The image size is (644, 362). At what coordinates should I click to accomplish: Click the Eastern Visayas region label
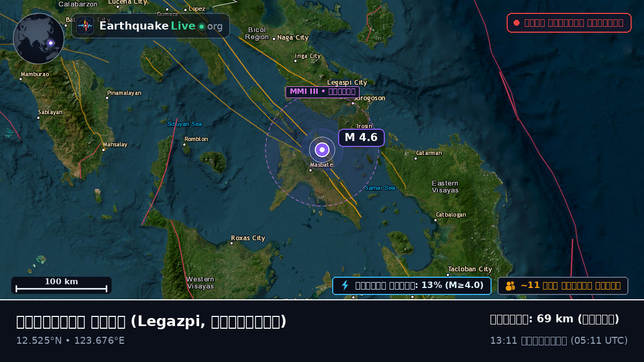click(x=445, y=187)
